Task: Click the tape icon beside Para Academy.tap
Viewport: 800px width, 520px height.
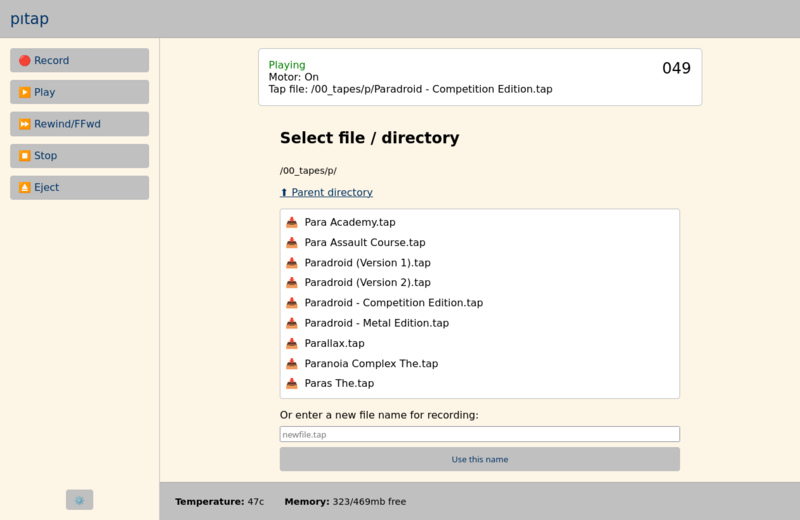Action: click(292, 222)
